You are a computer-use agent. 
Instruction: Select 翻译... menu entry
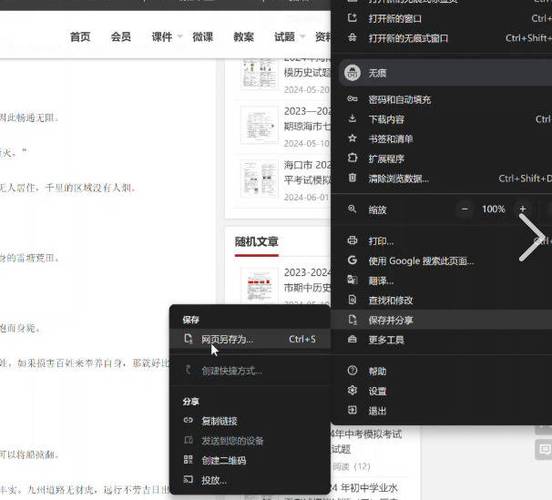[442, 281]
